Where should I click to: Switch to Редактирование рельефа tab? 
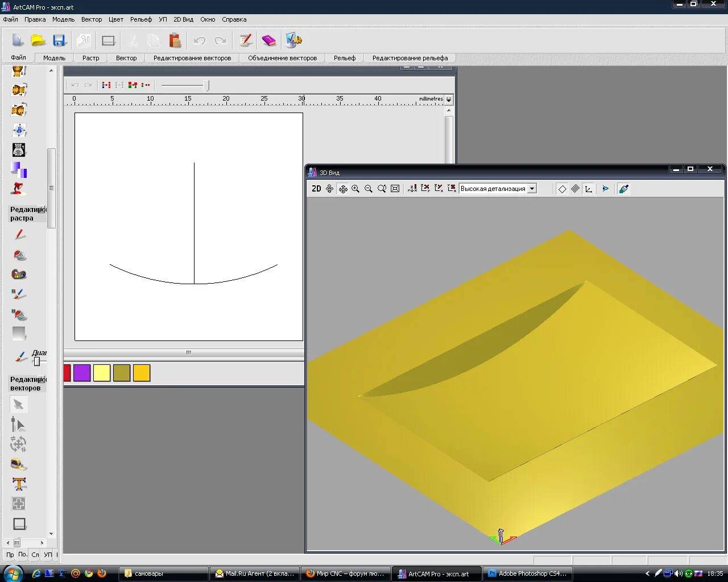(410, 58)
